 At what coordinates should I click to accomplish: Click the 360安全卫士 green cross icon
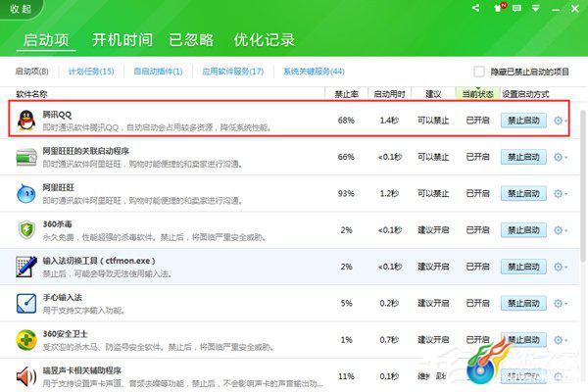[26, 340]
